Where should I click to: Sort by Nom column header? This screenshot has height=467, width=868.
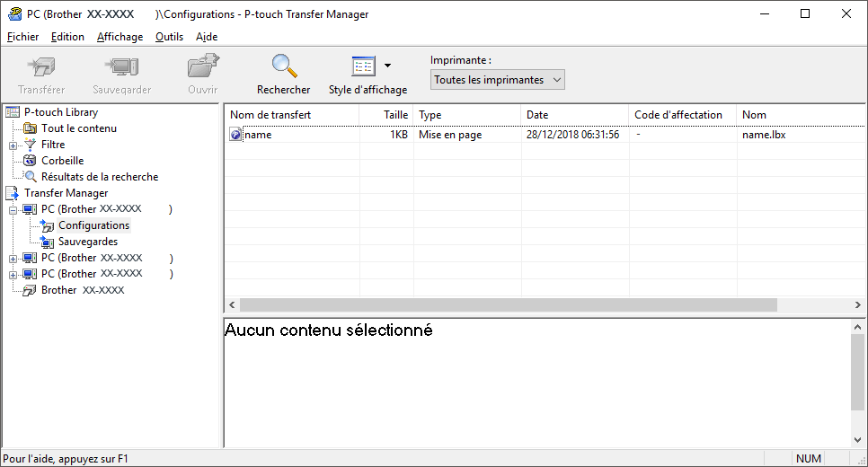pyautogui.click(x=801, y=115)
